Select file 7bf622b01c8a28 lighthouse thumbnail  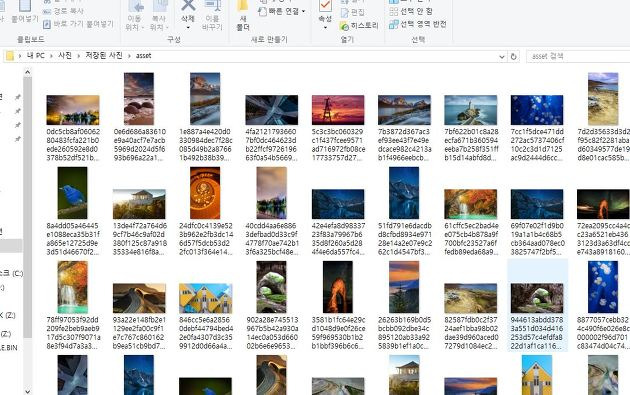coord(470,110)
